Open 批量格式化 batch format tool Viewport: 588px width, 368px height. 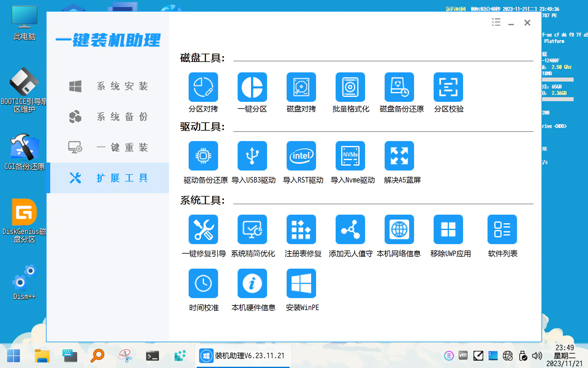point(350,87)
